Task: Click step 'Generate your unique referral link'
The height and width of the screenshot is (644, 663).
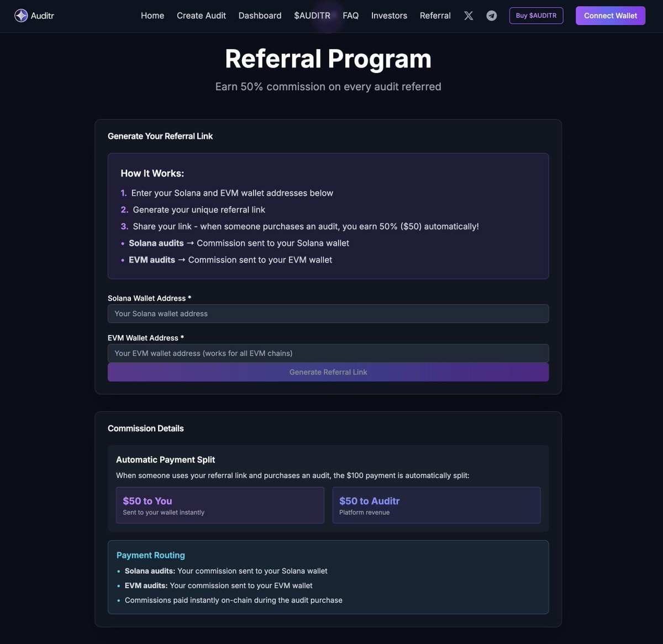Action: 199,210
